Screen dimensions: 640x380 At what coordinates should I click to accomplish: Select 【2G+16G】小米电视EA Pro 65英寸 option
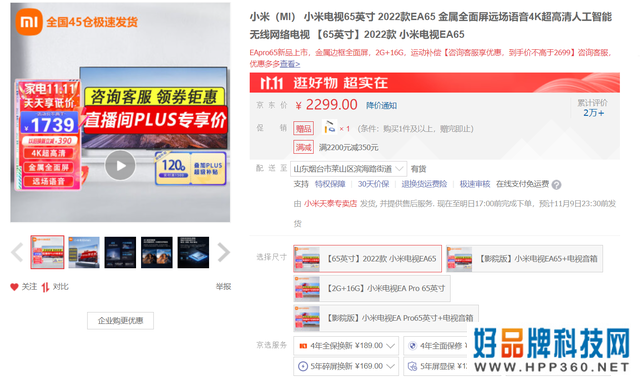point(372,289)
